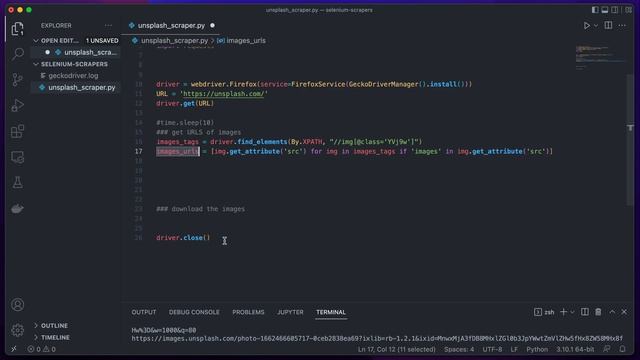Open remote window indicator in status bar
Viewport: 640px width, 360px height.
[x=13, y=349]
